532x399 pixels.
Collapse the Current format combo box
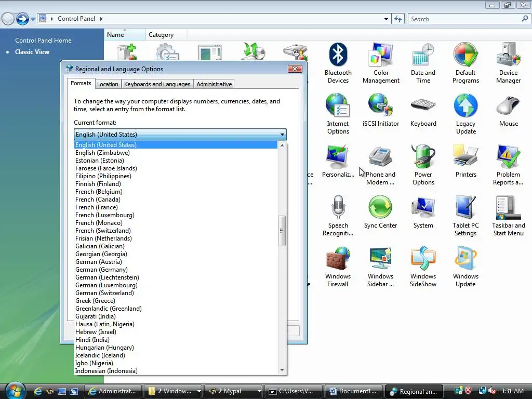pyautogui.click(x=282, y=135)
